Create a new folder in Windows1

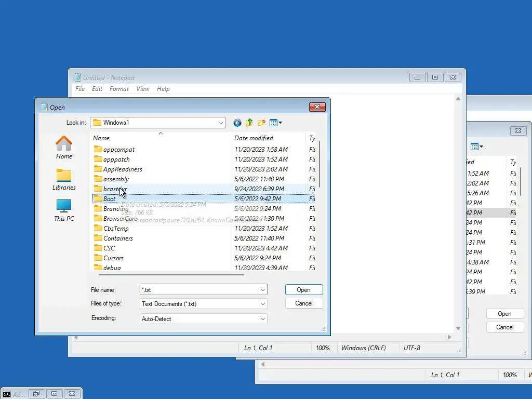[x=261, y=123]
